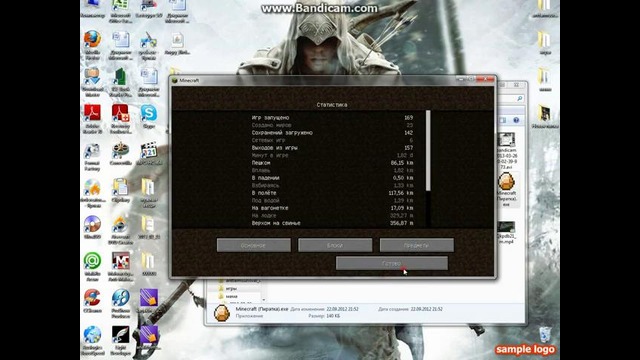The width and height of the screenshot is (640, 360).
Task: Switch to the Блоки statistics tab
Action: [x=335, y=245]
